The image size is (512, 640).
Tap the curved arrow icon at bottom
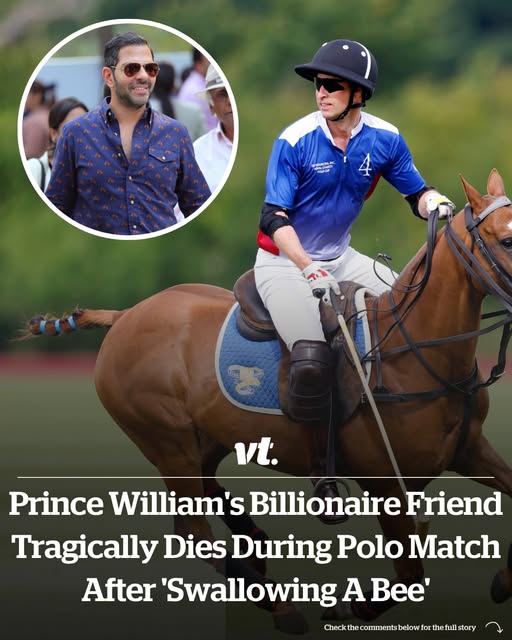coord(494,627)
